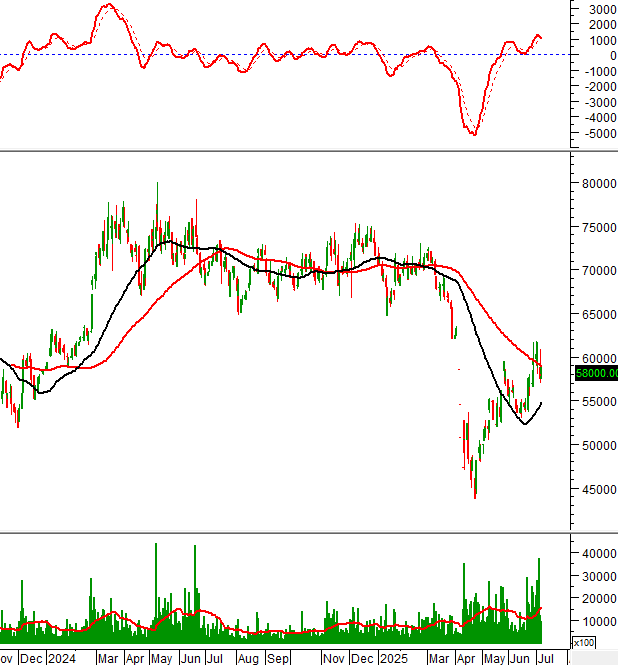Select the 50000 price axis label
The image size is (618, 665).
point(599,446)
